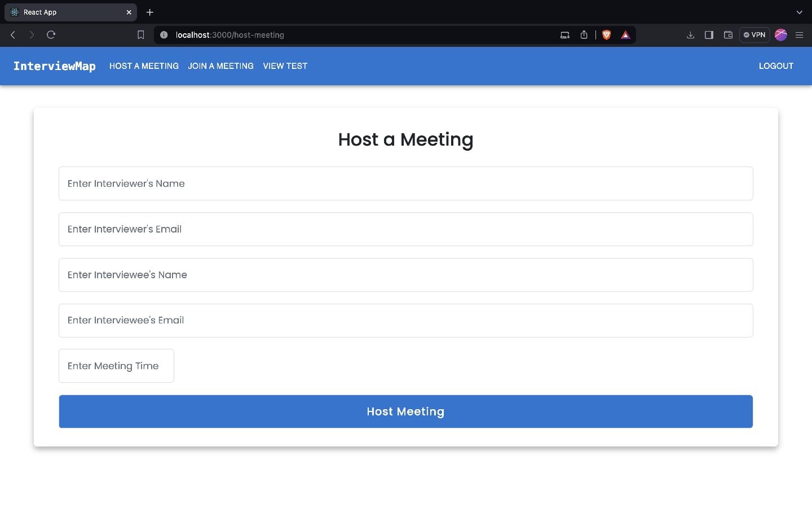Open the Brave Wallet icon
This screenshot has height=508, width=812.
pyautogui.click(x=728, y=35)
